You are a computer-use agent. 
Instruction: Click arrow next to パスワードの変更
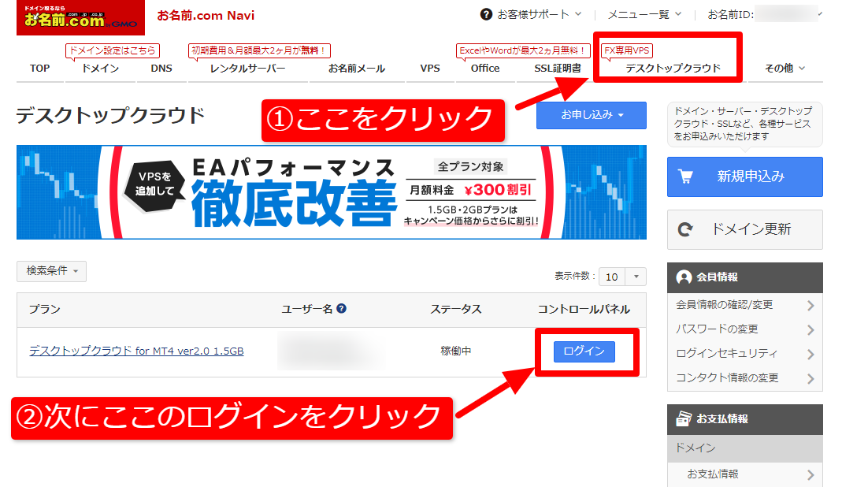click(811, 329)
